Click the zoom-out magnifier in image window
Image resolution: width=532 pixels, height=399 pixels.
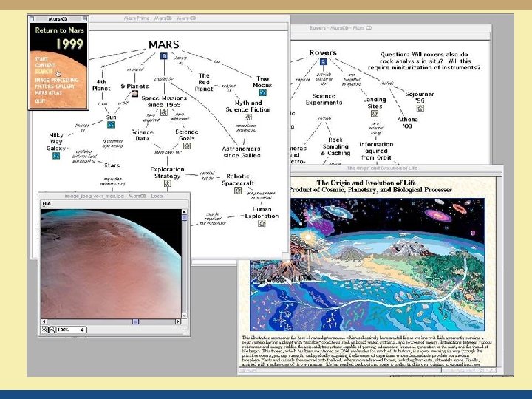point(52,330)
